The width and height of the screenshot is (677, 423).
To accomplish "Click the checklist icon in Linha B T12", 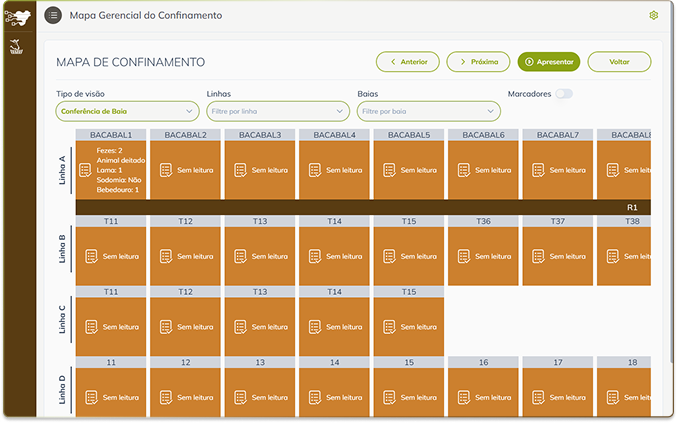I will 166,256.
